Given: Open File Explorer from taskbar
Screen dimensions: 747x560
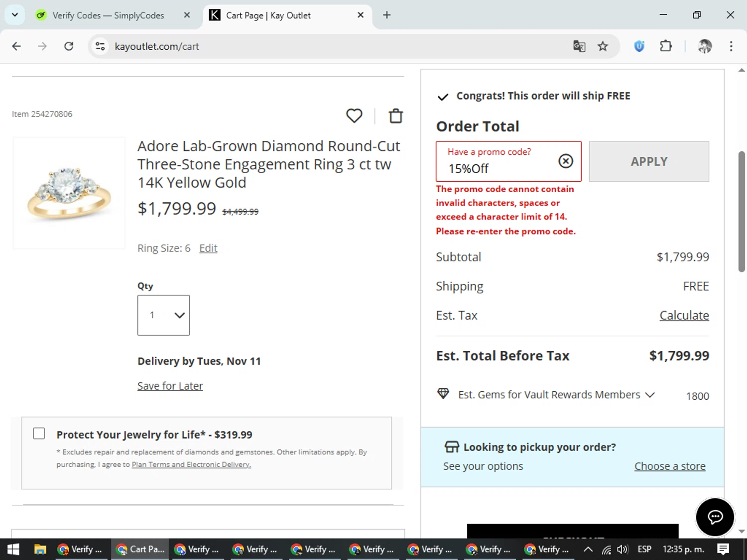Looking at the screenshot, I should [x=40, y=549].
